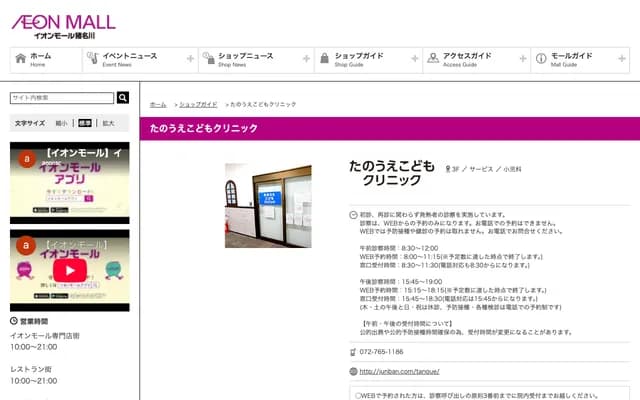
Task: Expand the イベントニュース plus sign
Action: tap(190, 59)
